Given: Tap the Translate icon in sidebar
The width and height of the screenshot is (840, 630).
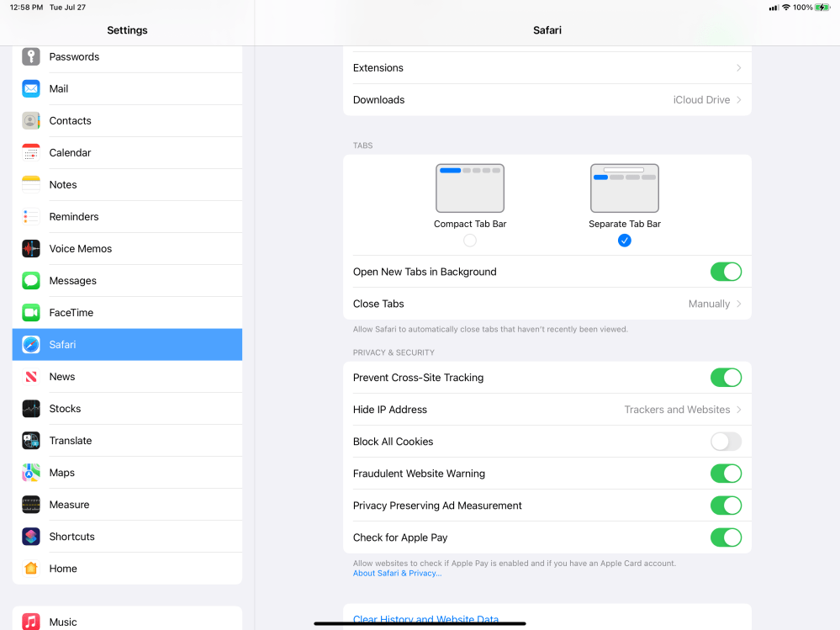Looking at the screenshot, I should (x=31, y=441).
